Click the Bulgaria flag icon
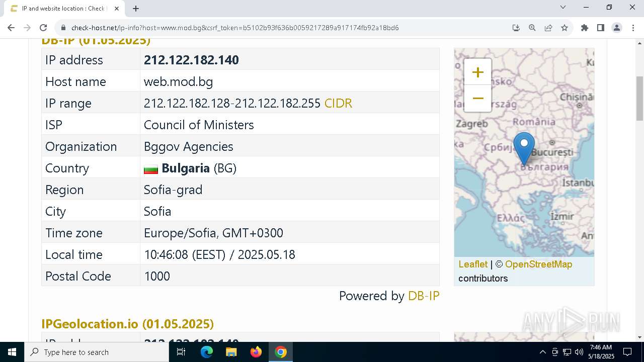Viewport: 644px width, 362px height. click(x=151, y=169)
